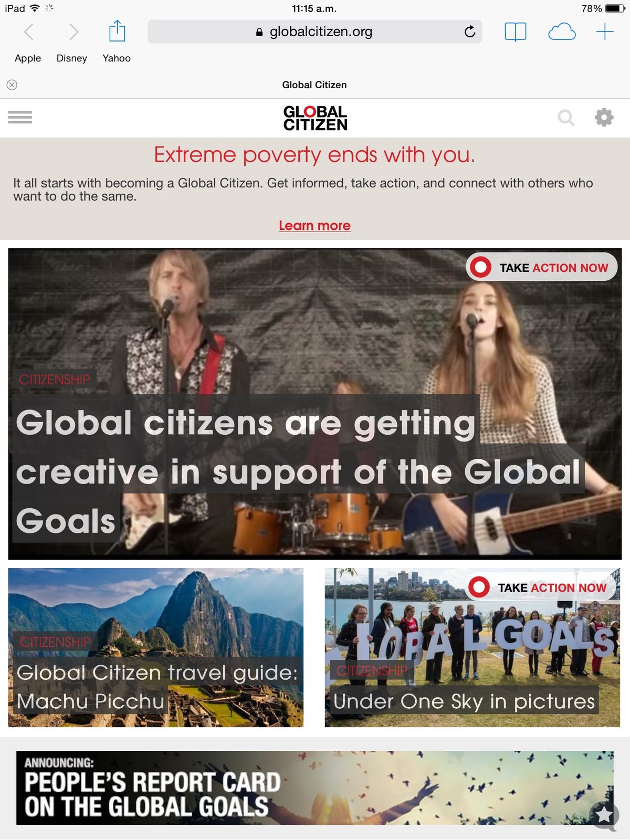Open the Apple bookmark
Viewport: 630px width, 840px height.
pyautogui.click(x=28, y=58)
